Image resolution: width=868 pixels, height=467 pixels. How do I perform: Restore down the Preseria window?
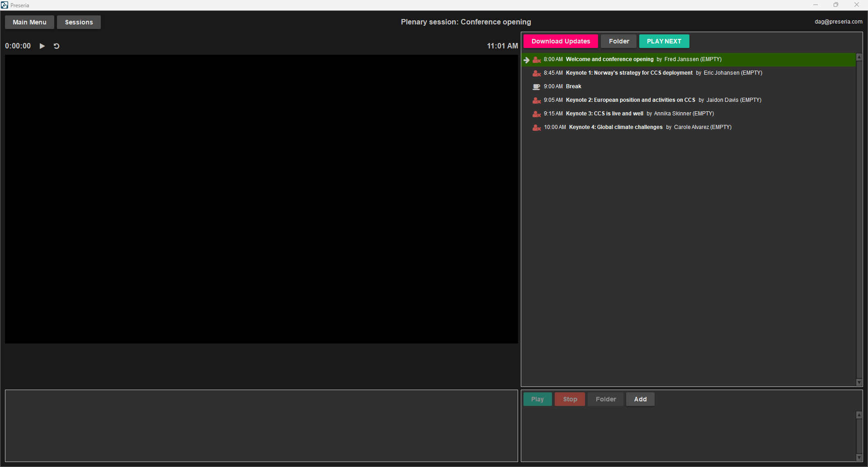pos(836,5)
